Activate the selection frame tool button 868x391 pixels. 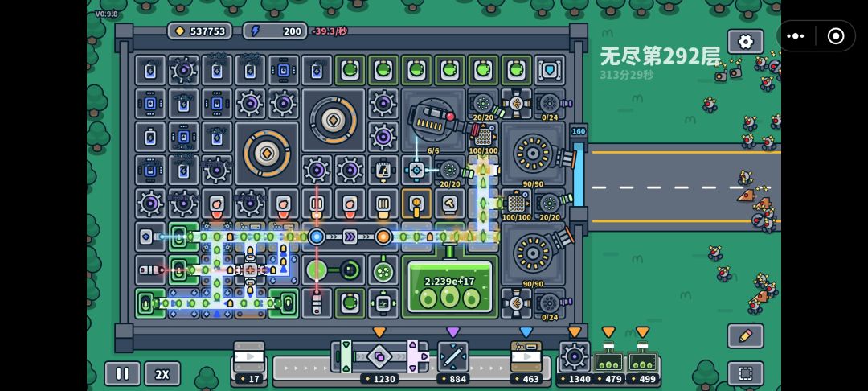pyautogui.click(x=745, y=374)
